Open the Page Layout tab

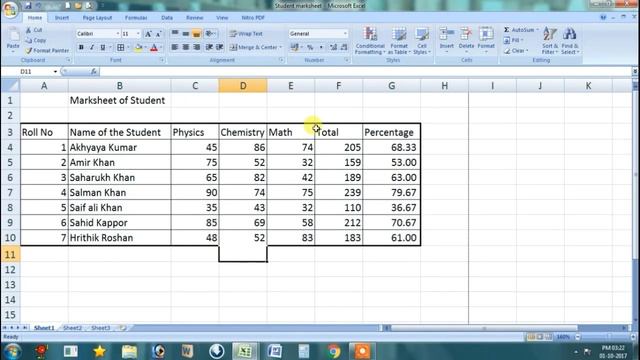97,18
